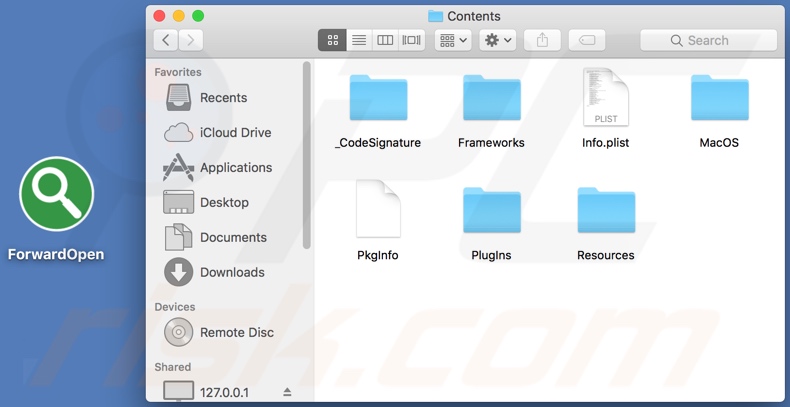The width and height of the screenshot is (790, 407).
Task: Click the PkgInfo file name label
Action: tap(378, 255)
